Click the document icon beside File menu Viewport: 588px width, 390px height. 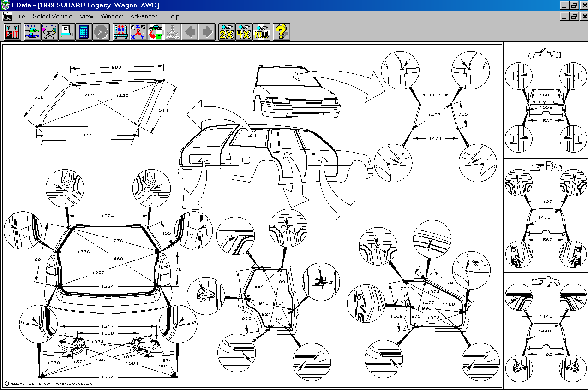(6, 16)
